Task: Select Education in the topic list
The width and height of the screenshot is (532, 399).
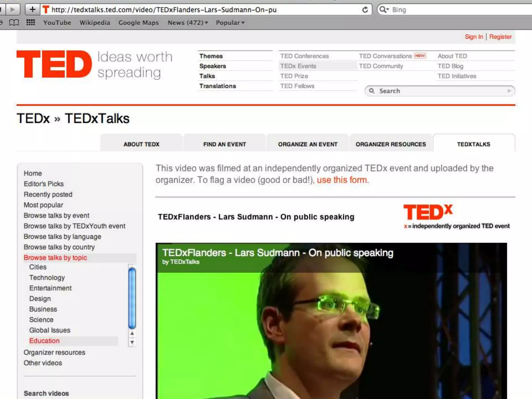Action: 44,341
